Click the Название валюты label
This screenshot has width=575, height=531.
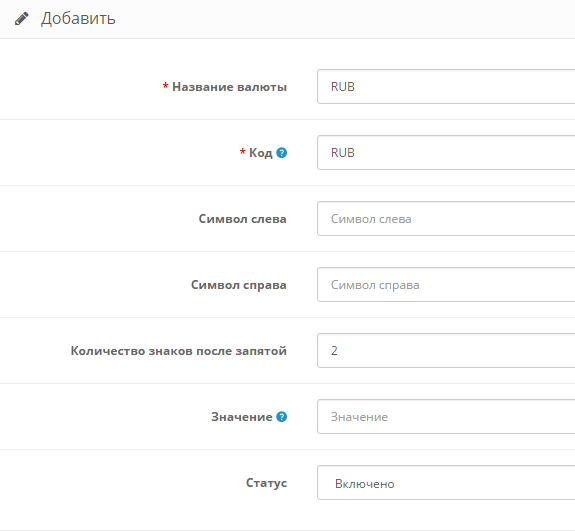click(x=230, y=87)
